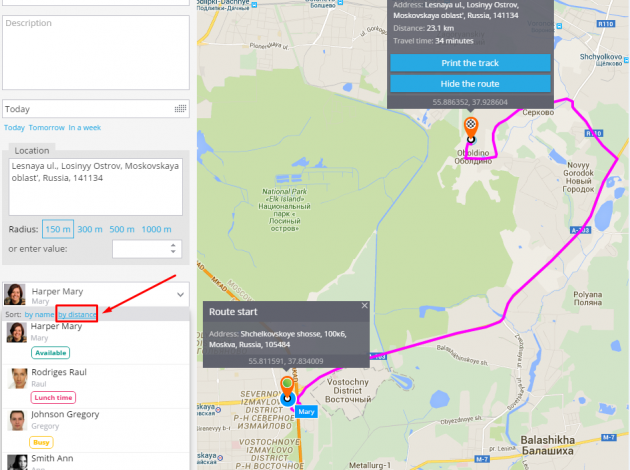630x470 pixels.
Task: Click the checkered finish flag map marker
Action: click(x=472, y=126)
